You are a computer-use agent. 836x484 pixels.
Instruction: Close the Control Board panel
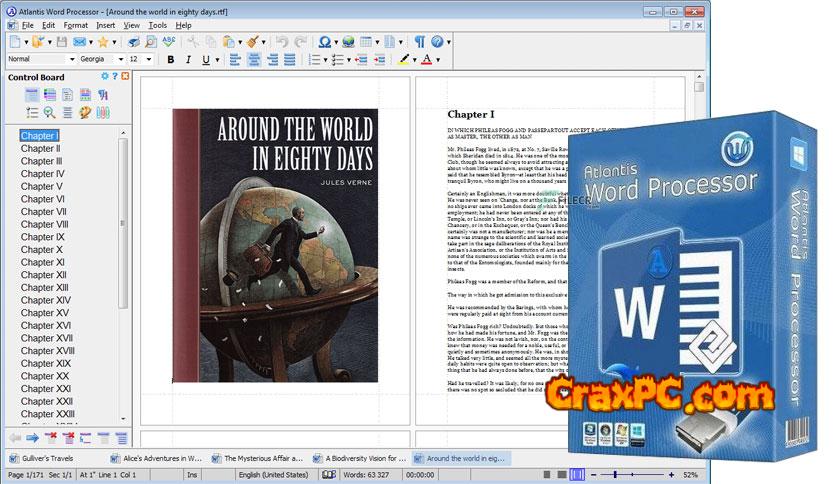(126, 77)
